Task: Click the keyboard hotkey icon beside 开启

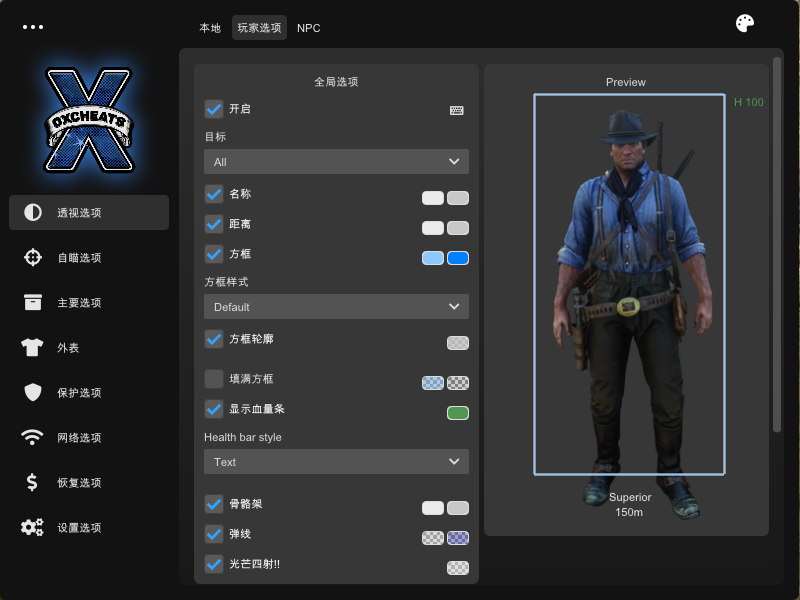Action: (x=457, y=110)
